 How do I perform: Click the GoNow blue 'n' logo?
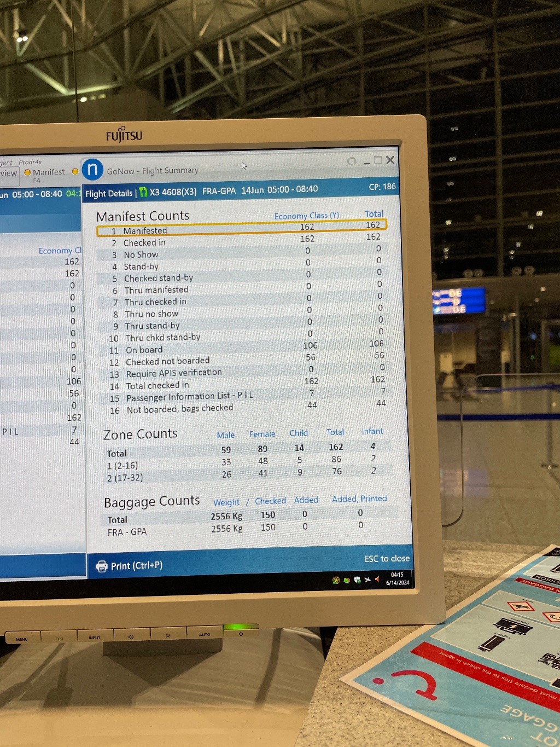[x=92, y=170]
